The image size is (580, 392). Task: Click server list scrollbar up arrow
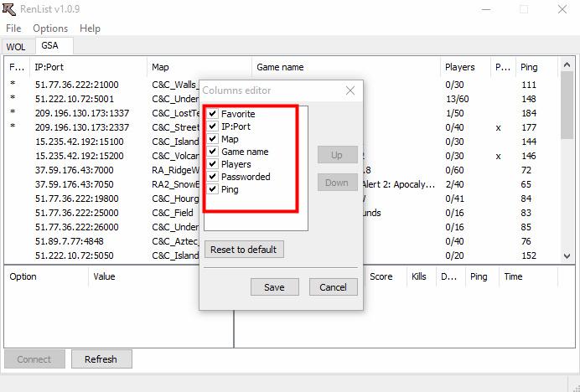[567, 65]
